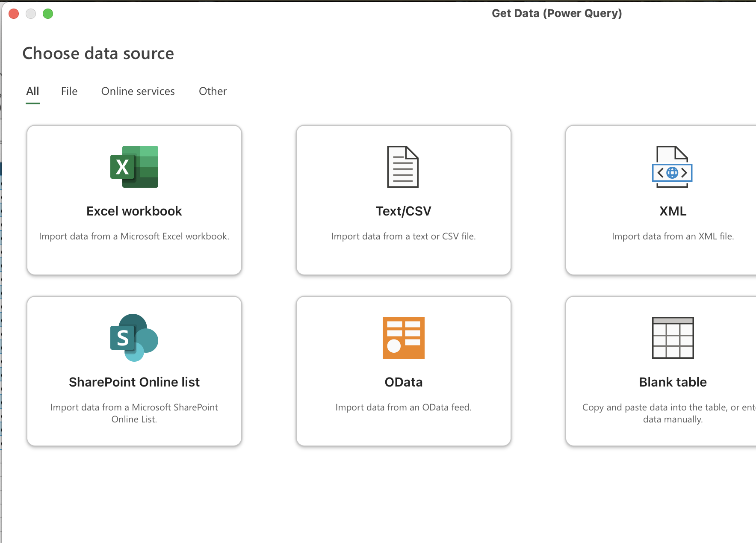Click the green zoom traffic light button
This screenshot has width=756, height=543.
click(48, 13)
